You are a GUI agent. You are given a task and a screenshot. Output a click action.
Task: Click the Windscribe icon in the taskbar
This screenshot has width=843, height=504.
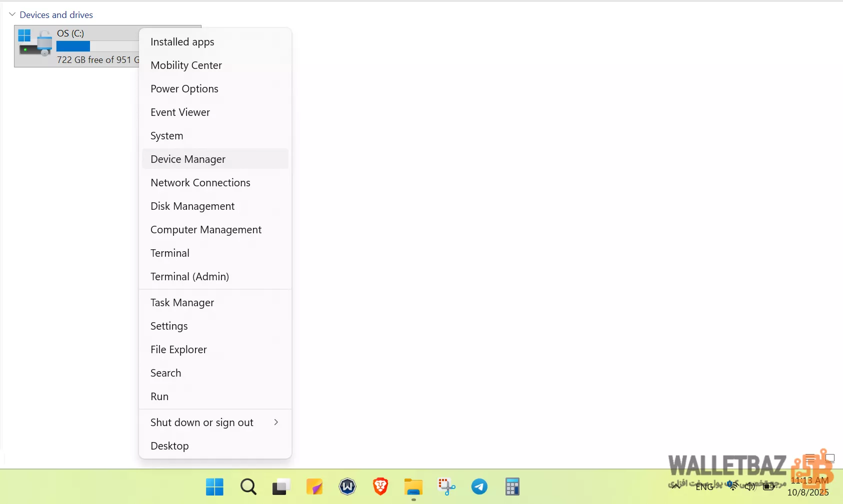(347, 487)
